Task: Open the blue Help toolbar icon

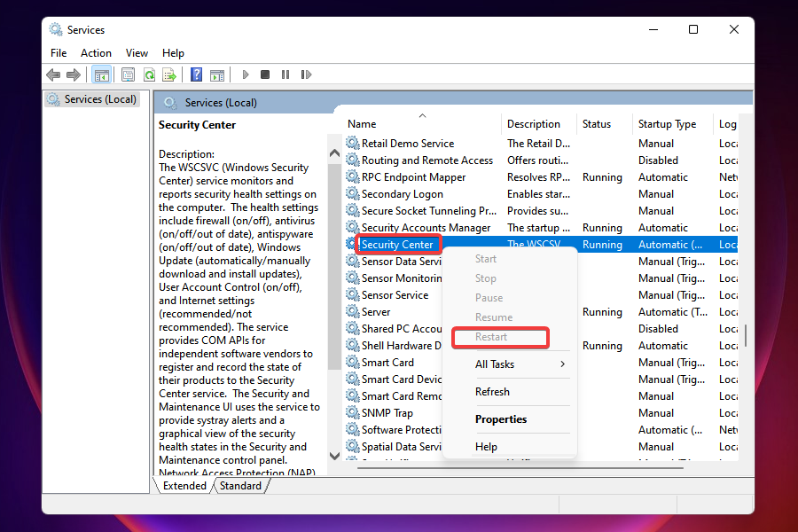Action: (x=196, y=74)
